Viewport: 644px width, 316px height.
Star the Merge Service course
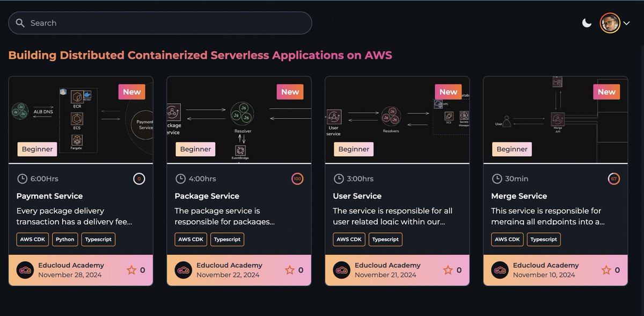point(606,270)
